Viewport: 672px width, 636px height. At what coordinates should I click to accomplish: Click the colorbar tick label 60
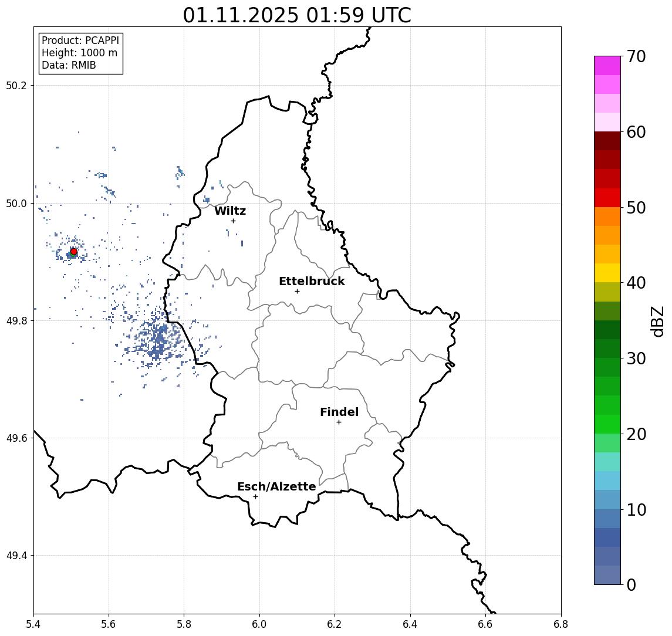[x=636, y=132]
